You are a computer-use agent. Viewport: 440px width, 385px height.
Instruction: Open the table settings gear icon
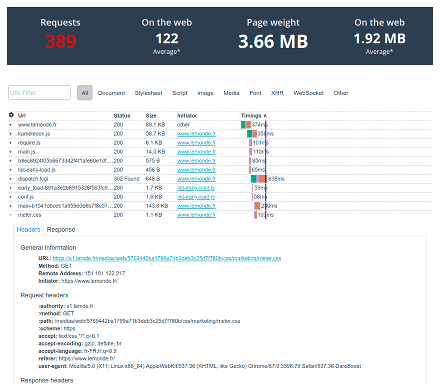[x=11, y=115]
